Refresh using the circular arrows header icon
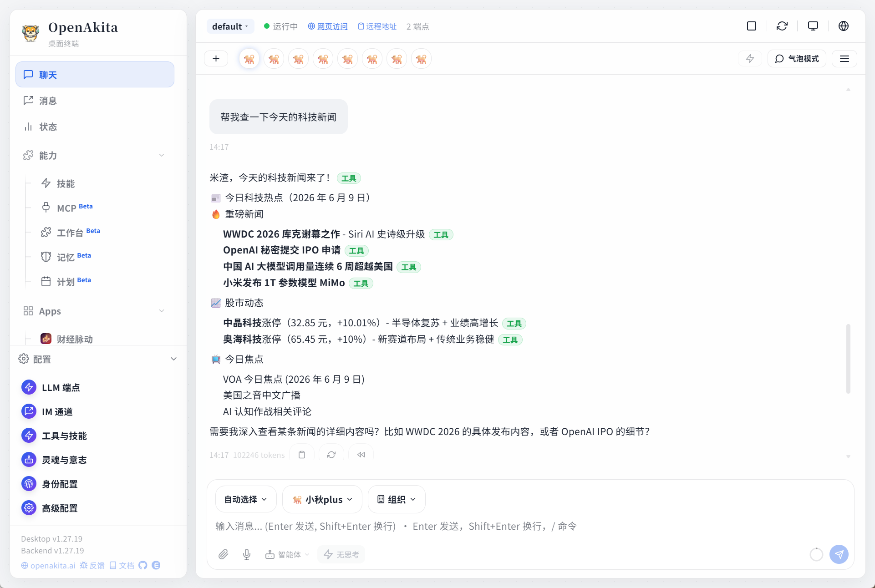This screenshot has height=588, width=875. 782,26
